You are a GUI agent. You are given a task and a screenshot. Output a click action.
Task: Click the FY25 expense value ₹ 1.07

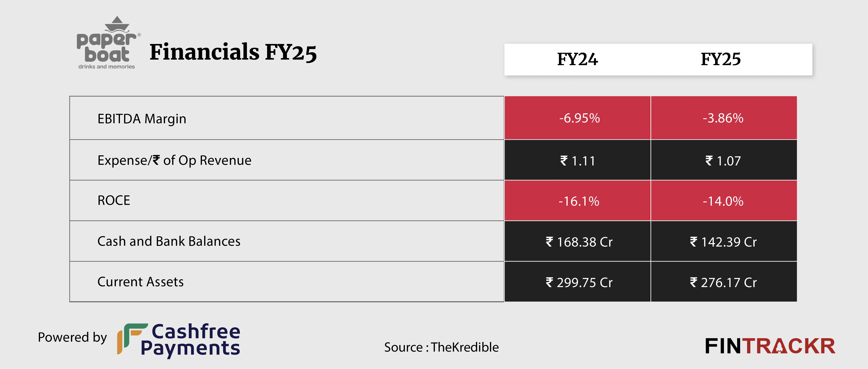click(723, 161)
